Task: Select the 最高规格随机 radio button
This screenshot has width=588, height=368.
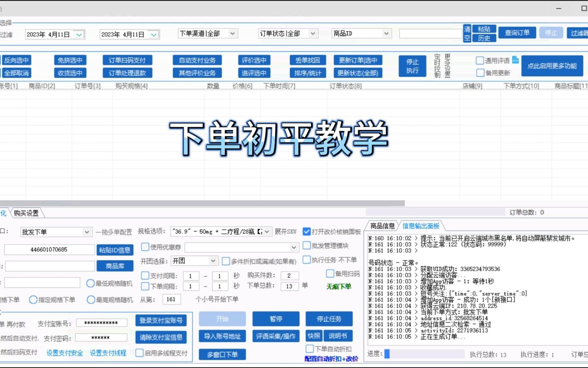Action: coord(91,300)
